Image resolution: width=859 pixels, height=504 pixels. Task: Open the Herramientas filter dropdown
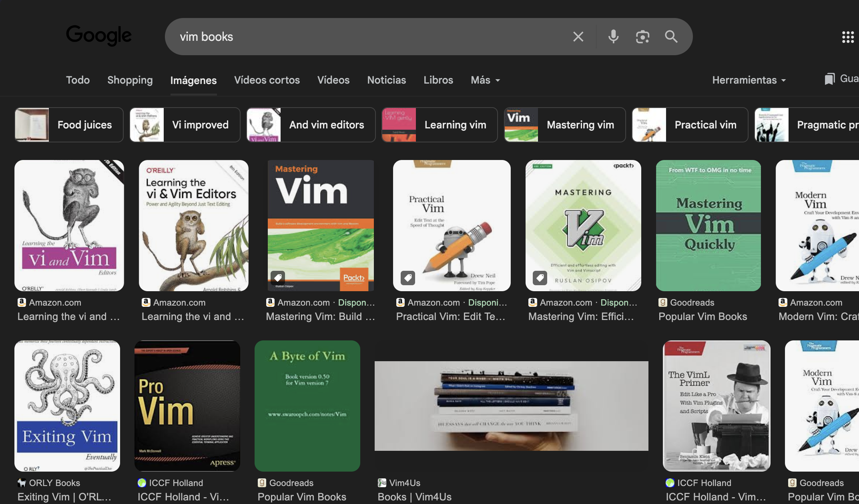coord(748,80)
